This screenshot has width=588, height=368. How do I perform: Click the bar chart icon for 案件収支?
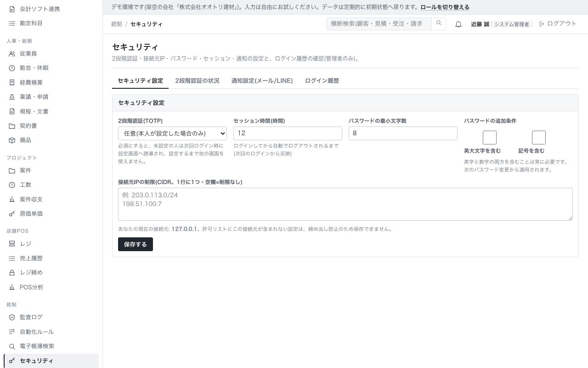12,199
